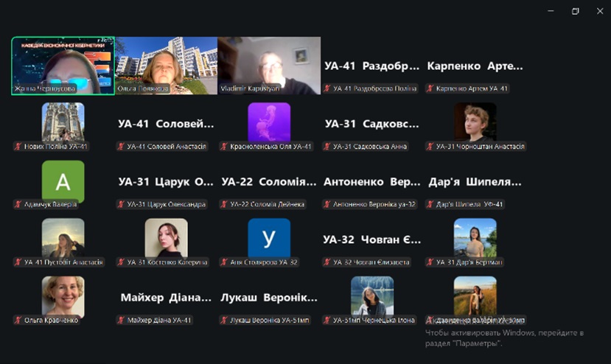Select Ольга Полякова's video tile with building background
Screen dimensions: 611x364
point(166,65)
